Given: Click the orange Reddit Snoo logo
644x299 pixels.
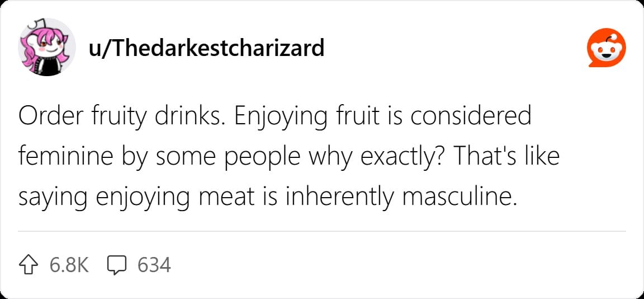Looking at the screenshot, I should tap(607, 48).
